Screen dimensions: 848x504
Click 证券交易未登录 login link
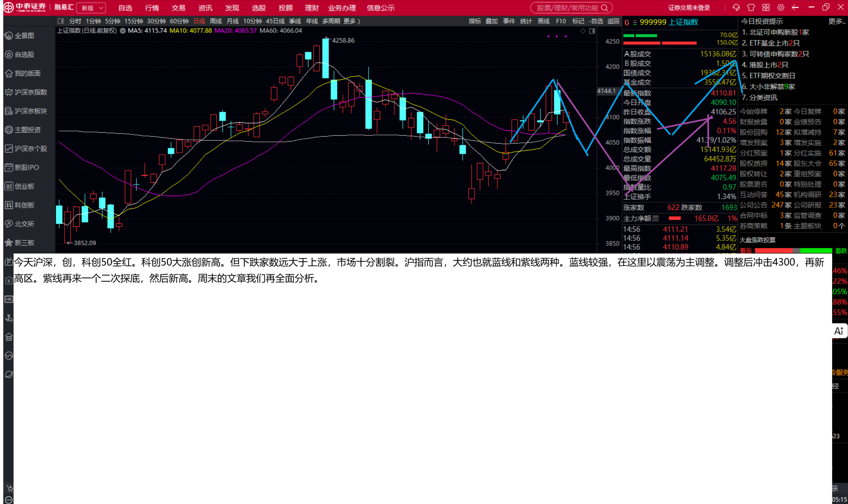coord(689,8)
